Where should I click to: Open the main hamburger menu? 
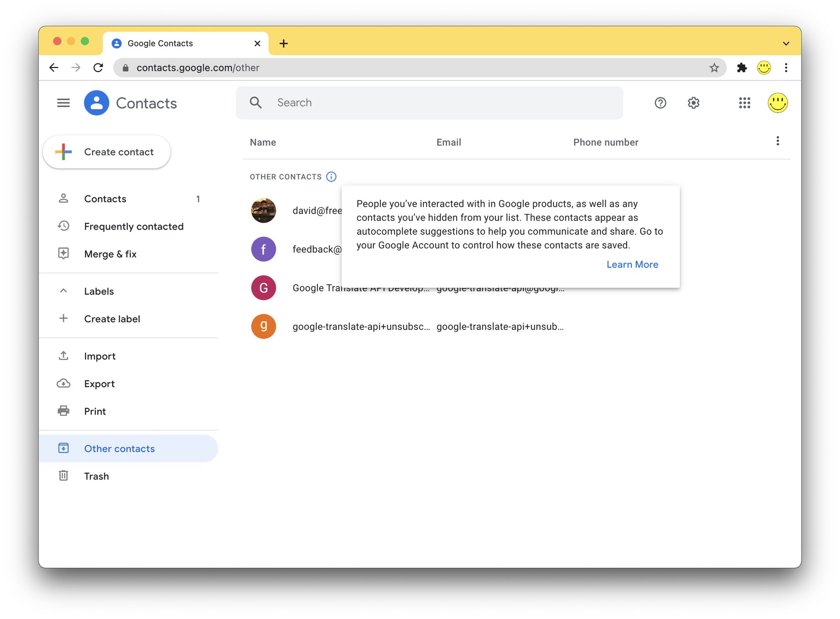pyautogui.click(x=63, y=103)
